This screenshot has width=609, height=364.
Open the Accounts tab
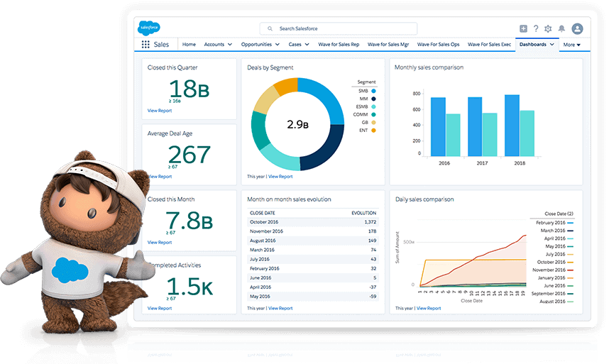pos(214,45)
